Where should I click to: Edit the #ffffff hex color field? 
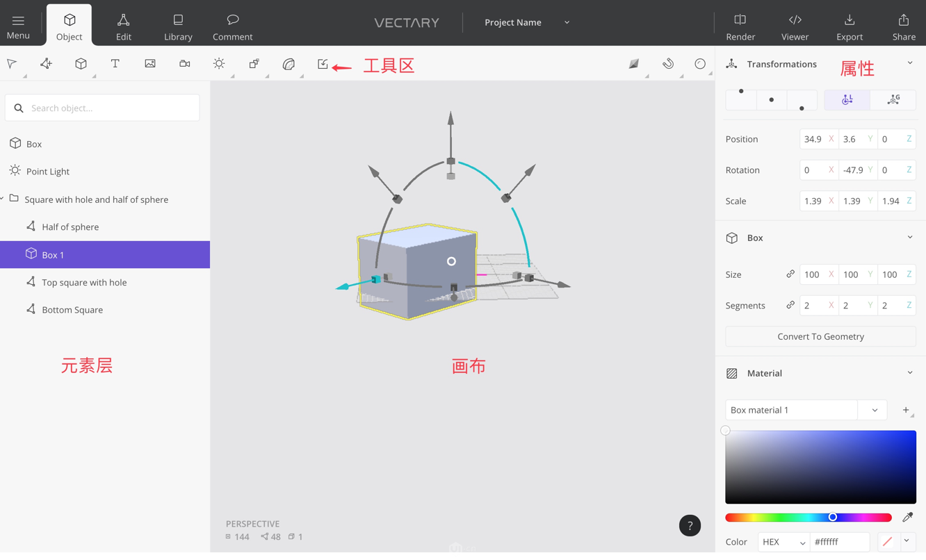click(x=840, y=542)
